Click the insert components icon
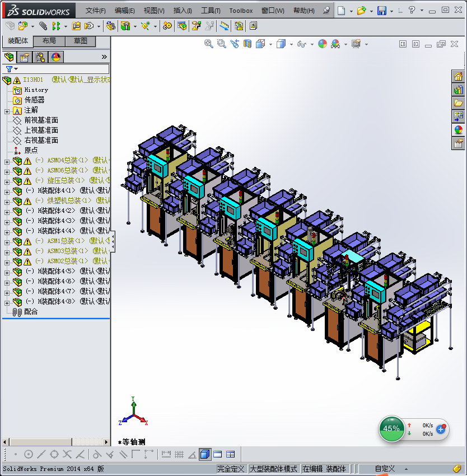 point(23,26)
